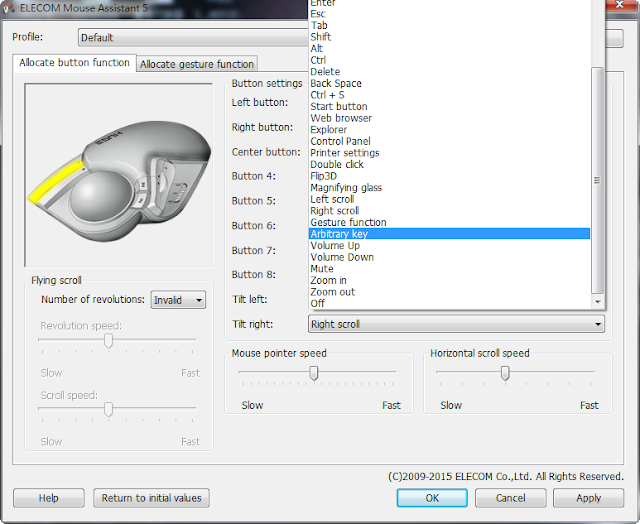Click the dropdown list scrollbar thumb
The height and width of the screenshot is (524, 640).
pos(598,180)
